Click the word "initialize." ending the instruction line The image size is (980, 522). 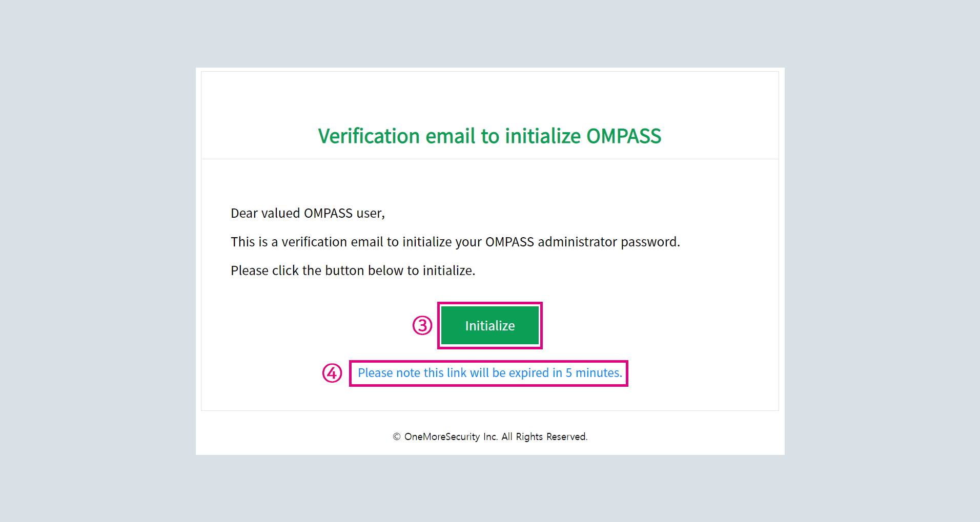click(x=449, y=270)
